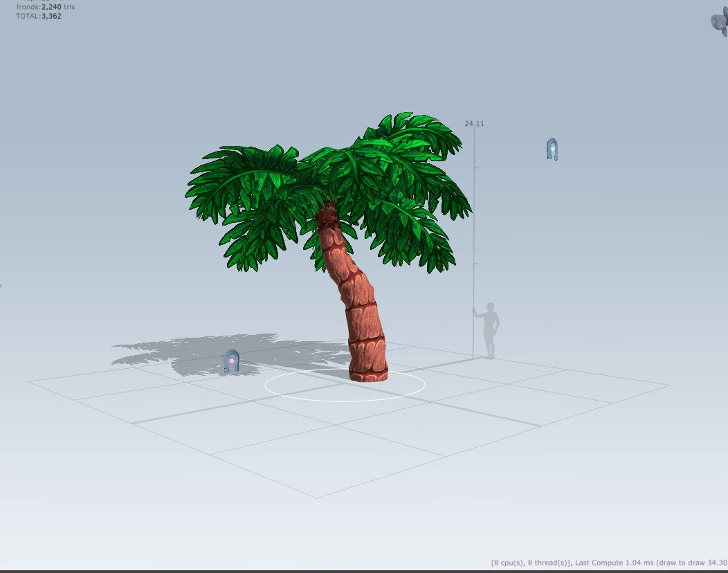
Task: Click the 24.11 height ruler label
Action: click(474, 123)
